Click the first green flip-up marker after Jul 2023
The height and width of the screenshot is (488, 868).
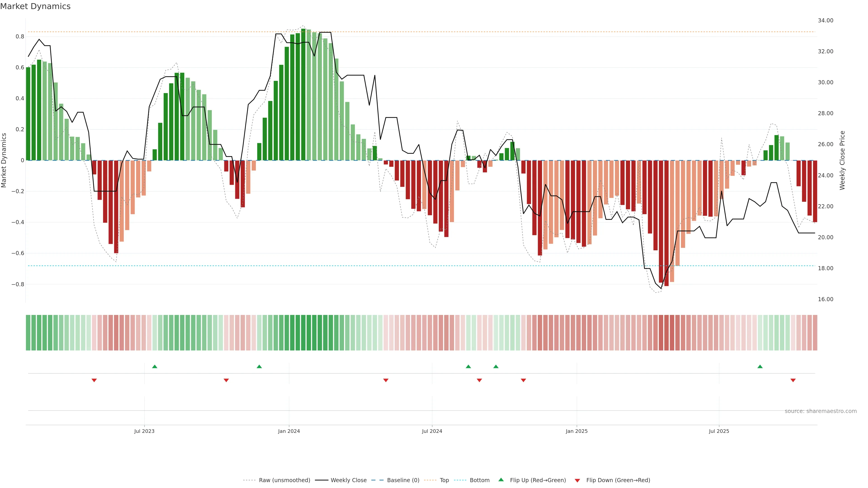coord(155,366)
